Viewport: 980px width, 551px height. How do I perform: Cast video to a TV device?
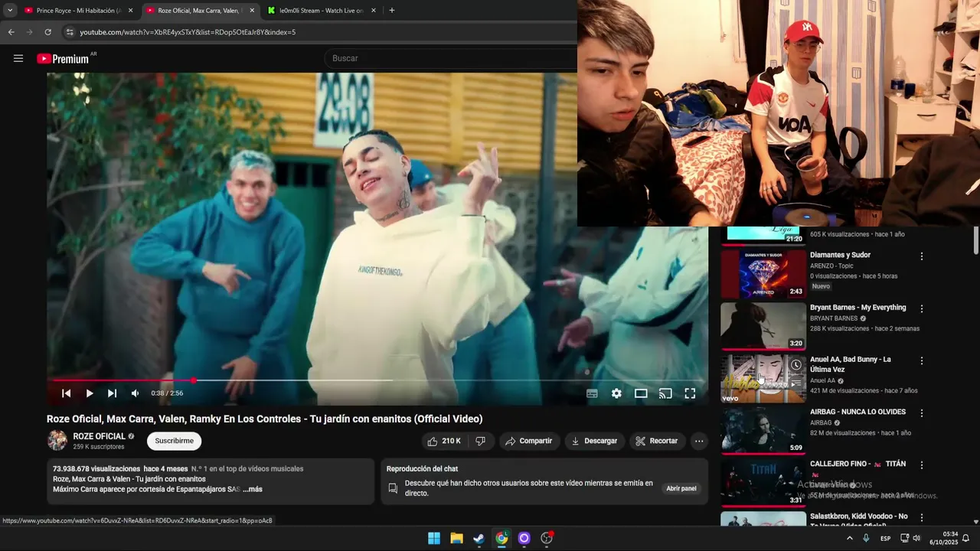(x=665, y=393)
